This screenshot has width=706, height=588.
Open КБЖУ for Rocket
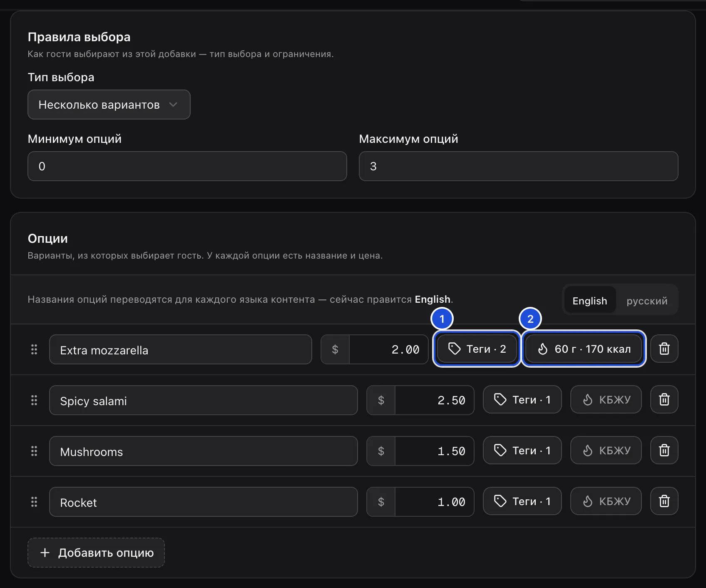coord(606,501)
